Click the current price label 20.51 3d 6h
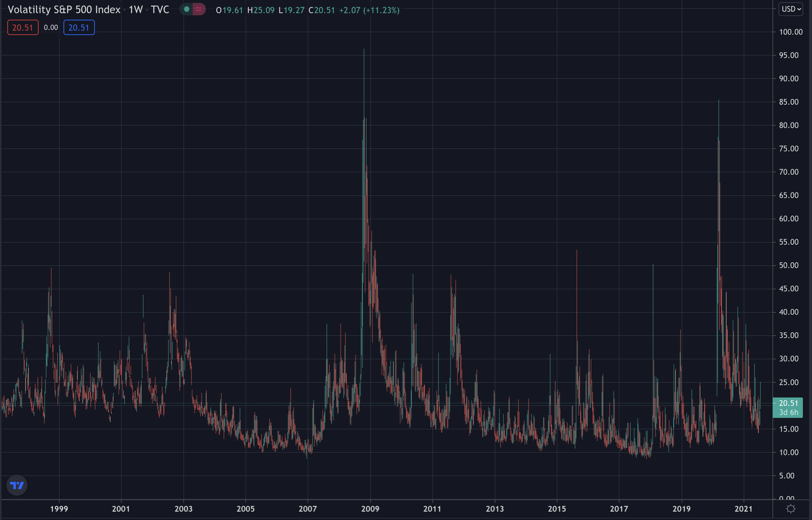The image size is (812, 520). (788, 408)
